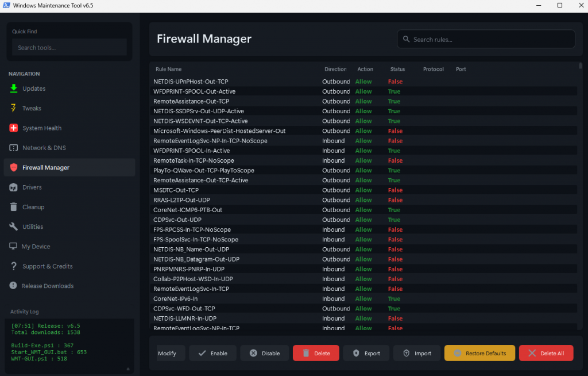
Task: Open Support & Credits
Action: click(69, 266)
